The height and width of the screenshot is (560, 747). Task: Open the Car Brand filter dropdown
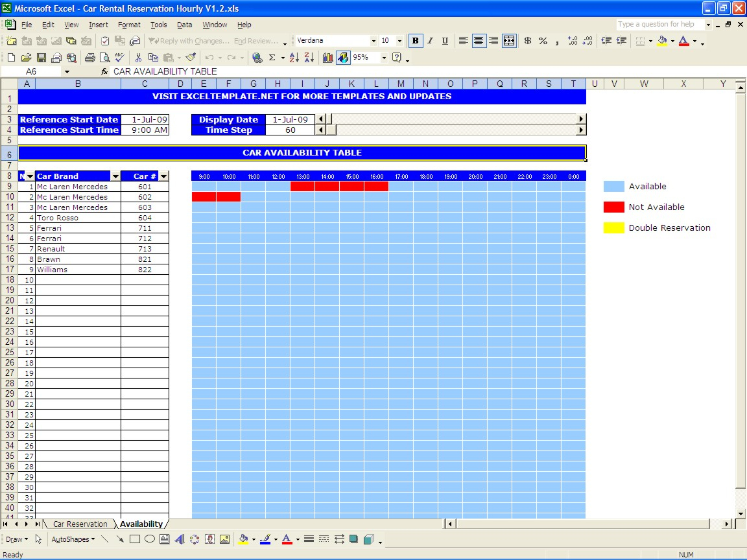[115, 176]
